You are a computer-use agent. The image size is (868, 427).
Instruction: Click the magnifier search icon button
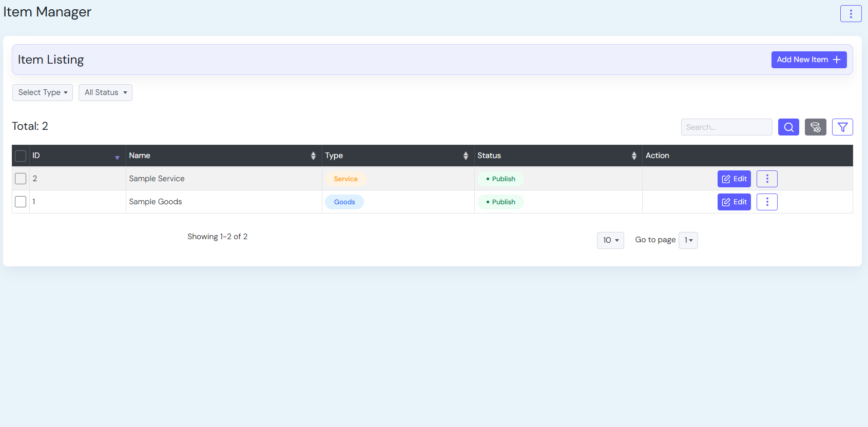point(788,127)
